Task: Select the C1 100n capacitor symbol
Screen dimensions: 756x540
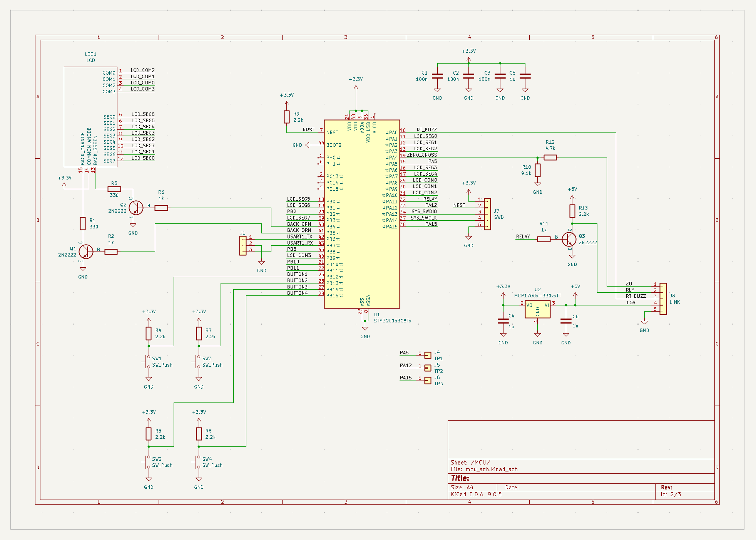Action: (x=437, y=76)
